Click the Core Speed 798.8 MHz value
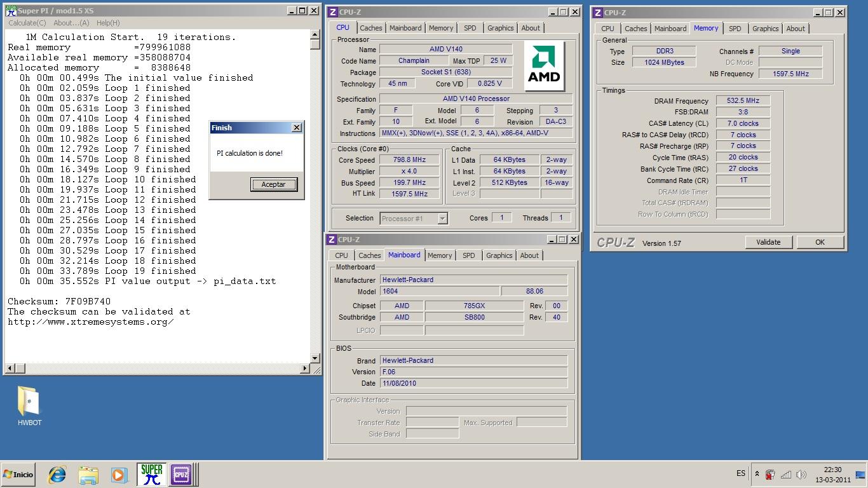The height and width of the screenshot is (488, 868). pos(409,160)
